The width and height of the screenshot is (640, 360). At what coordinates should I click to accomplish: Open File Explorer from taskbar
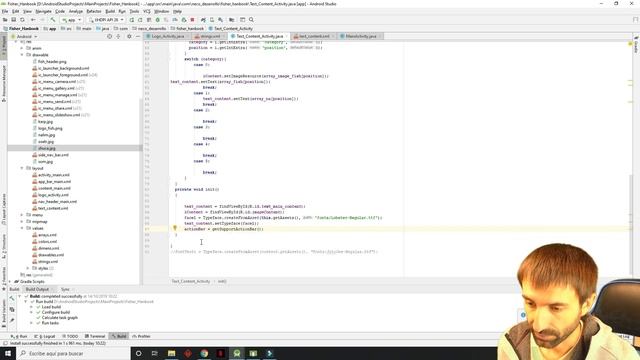[171, 353]
